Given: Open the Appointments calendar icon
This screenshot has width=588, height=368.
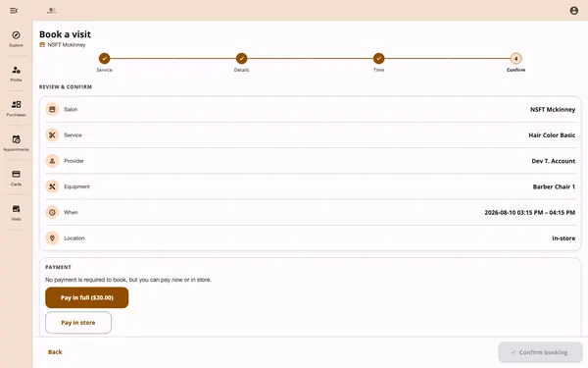Looking at the screenshot, I should [16, 139].
